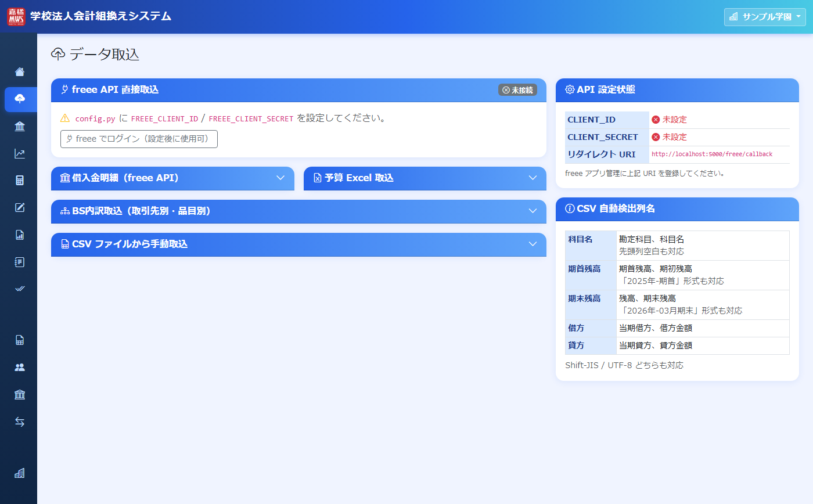Image resolution: width=813 pixels, height=504 pixels.
Task: Select the left-right arrows swap sidebar icon
Action: pos(20,422)
